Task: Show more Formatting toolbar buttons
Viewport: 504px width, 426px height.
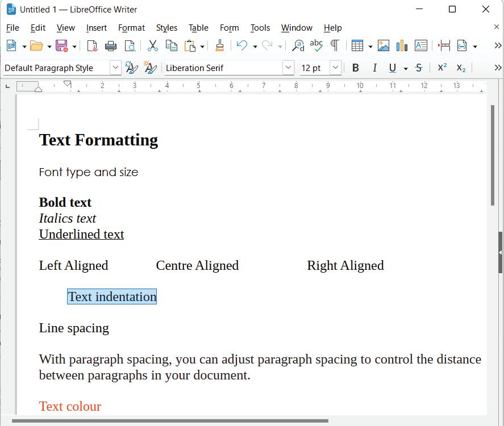Action: (498, 68)
